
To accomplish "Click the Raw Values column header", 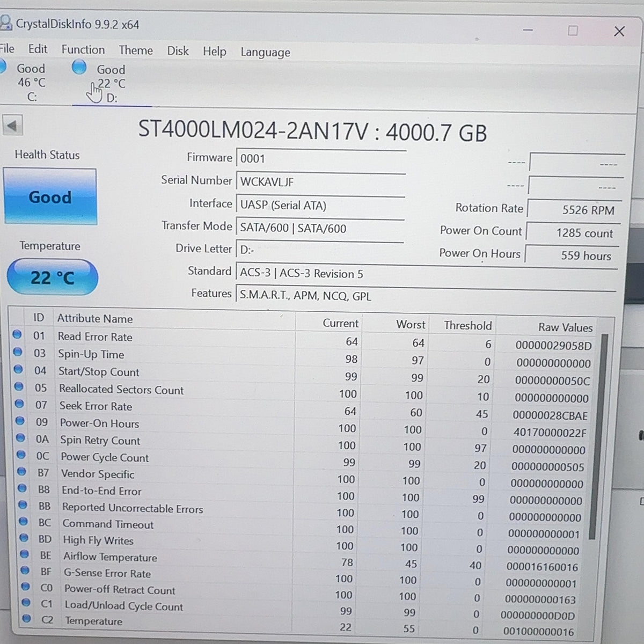I will [x=565, y=327].
